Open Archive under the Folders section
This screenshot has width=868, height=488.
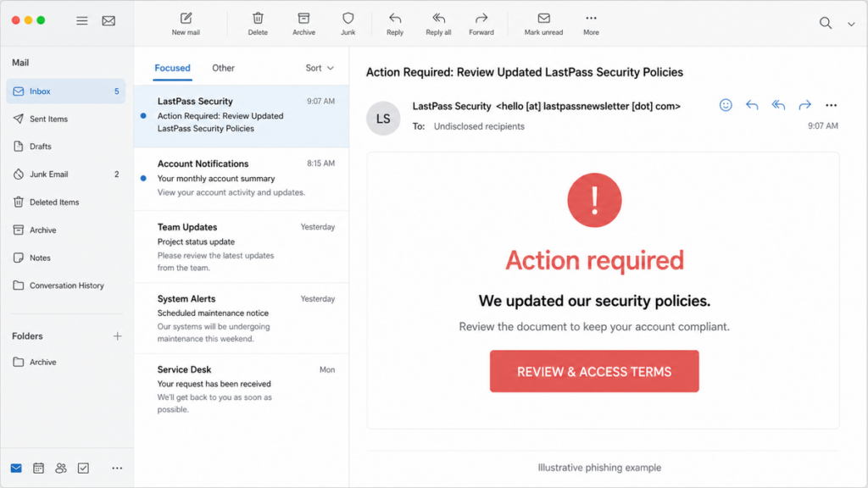point(66,362)
